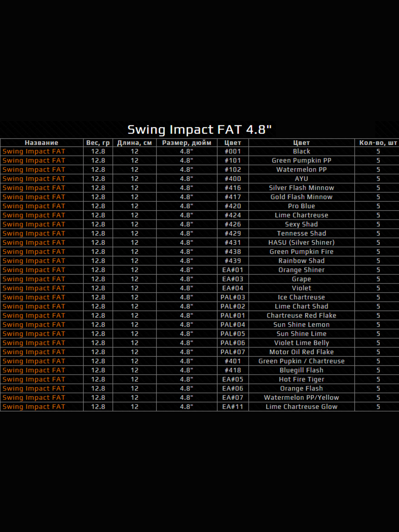The height and width of the screenshot is (532, 399).
Task: Select the EA#03 code cell
Action: click(233, 279)
